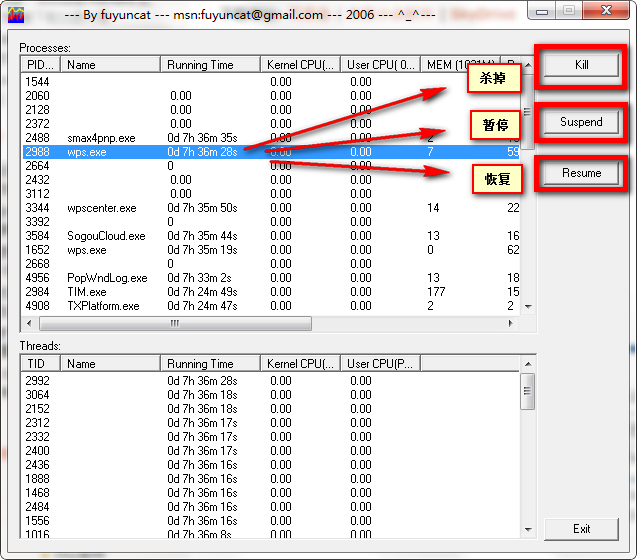Select thread TID 2312
Viewport: 637px width, 560px height.
click(x=271, y=423)
